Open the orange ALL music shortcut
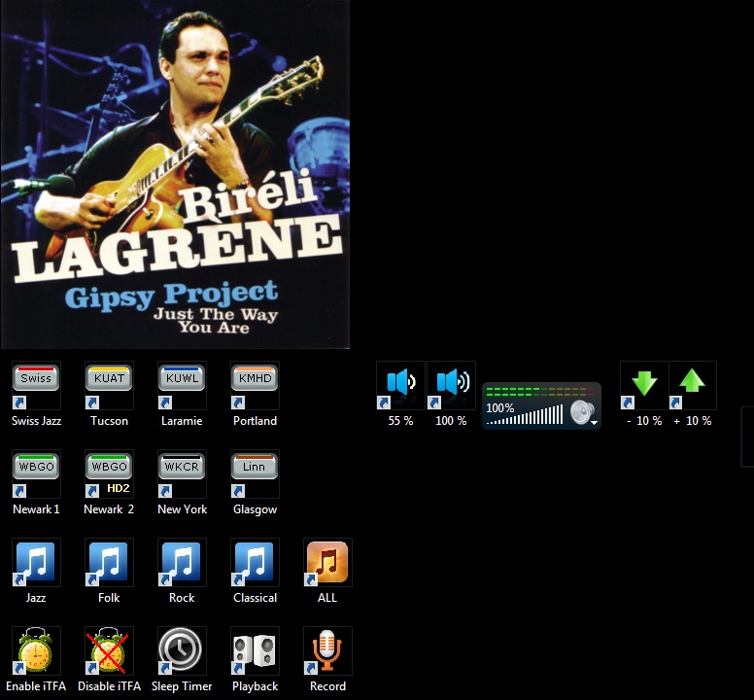The height and width of the screenshot is (700, 754). [328, 562]
